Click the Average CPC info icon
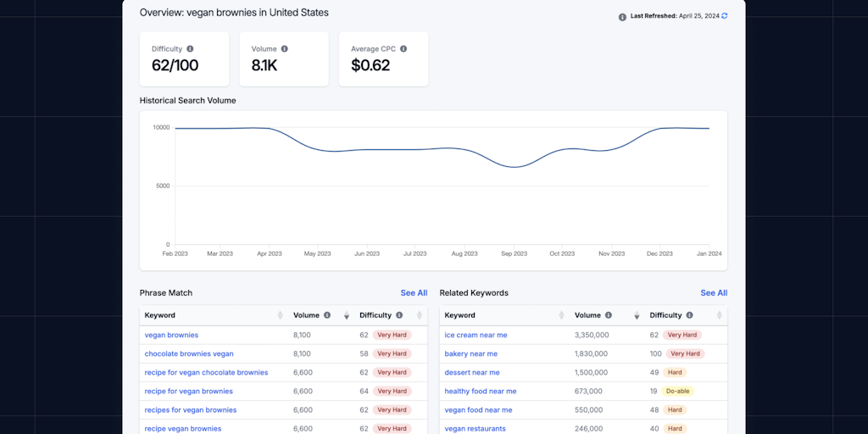 tap(398, 49)
